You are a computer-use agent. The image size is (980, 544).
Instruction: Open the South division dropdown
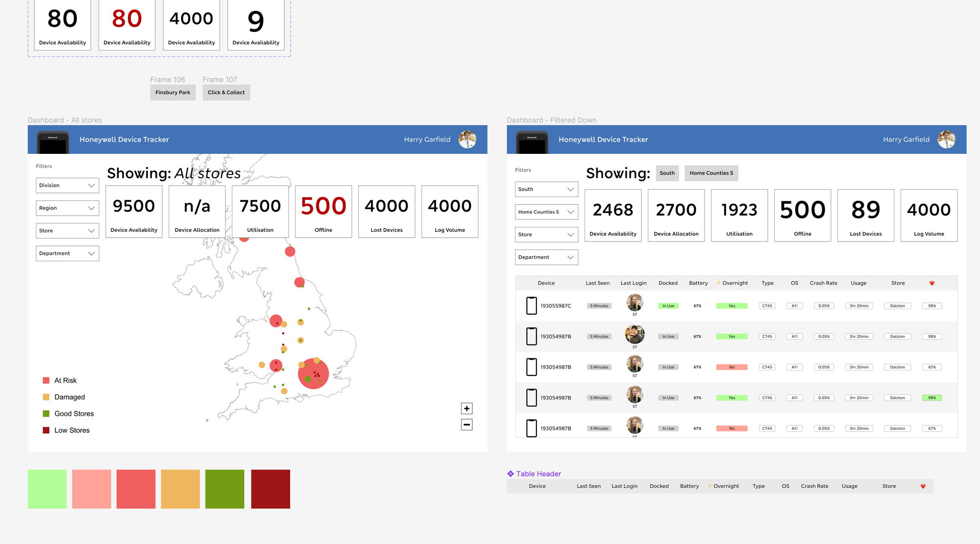(x=546, y=189)
